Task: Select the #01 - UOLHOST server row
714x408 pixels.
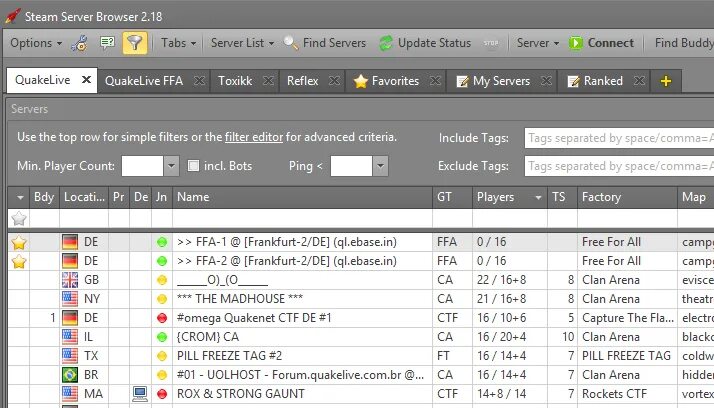Action: [x=301, y=375]
